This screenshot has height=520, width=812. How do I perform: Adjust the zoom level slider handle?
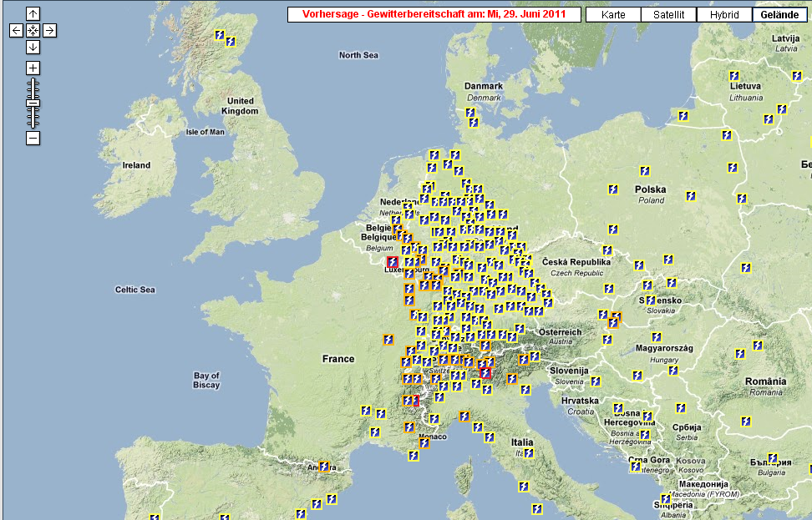[x=33, y=103]
